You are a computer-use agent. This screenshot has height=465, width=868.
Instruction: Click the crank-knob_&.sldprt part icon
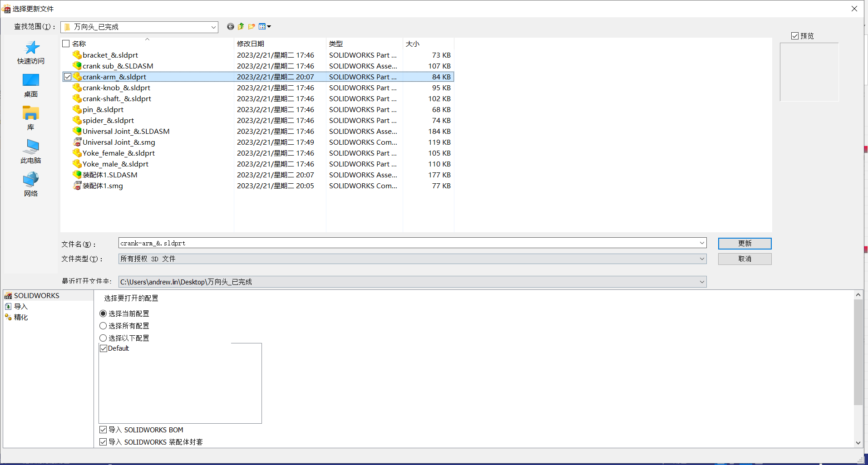pos(77,88)
